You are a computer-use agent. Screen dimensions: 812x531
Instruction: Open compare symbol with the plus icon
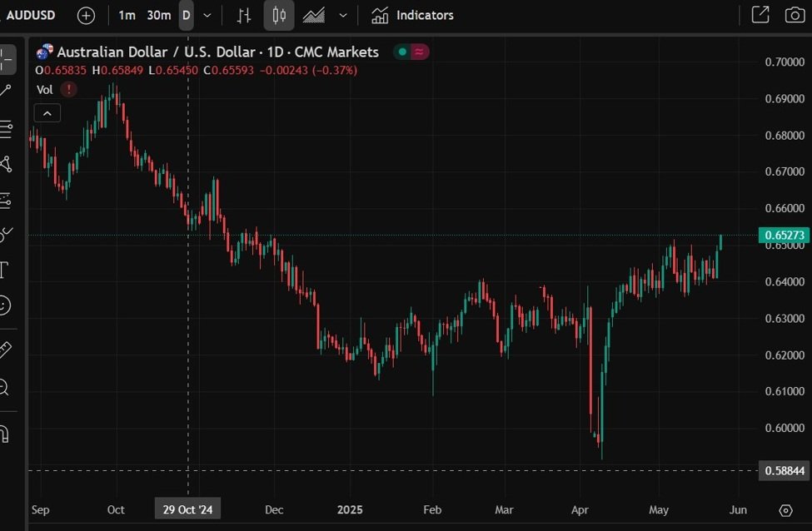86,15
